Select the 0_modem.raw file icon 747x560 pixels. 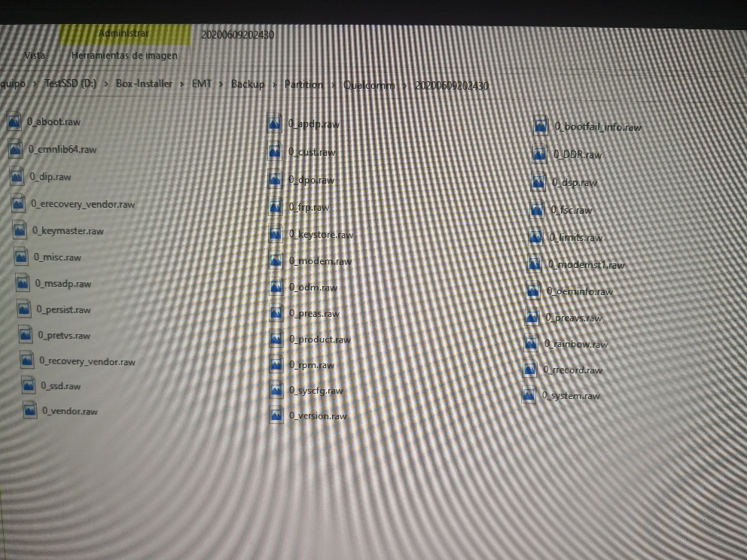pyautogui.click(x=276, y=260)
